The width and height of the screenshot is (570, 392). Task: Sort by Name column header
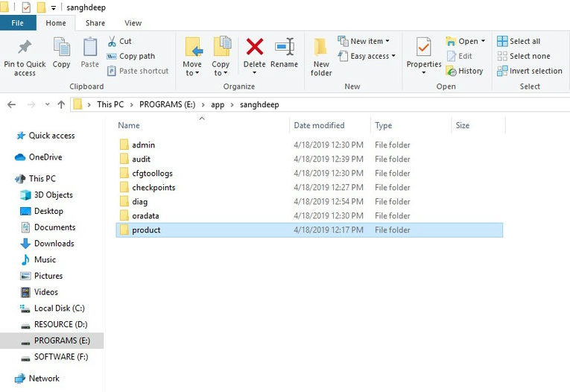point(202,125)
